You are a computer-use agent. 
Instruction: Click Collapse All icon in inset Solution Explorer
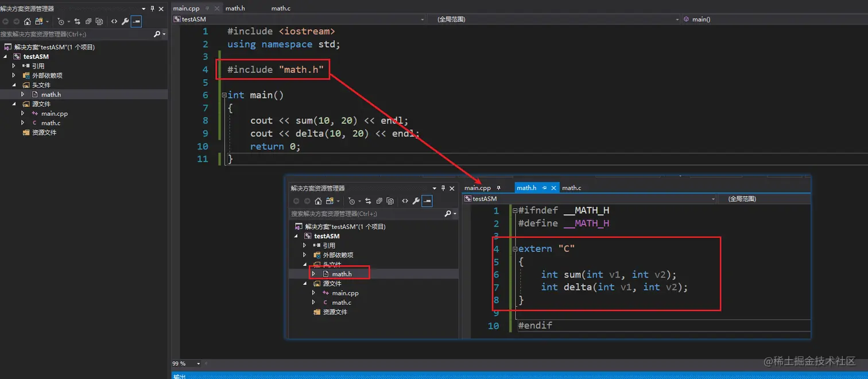379,201
